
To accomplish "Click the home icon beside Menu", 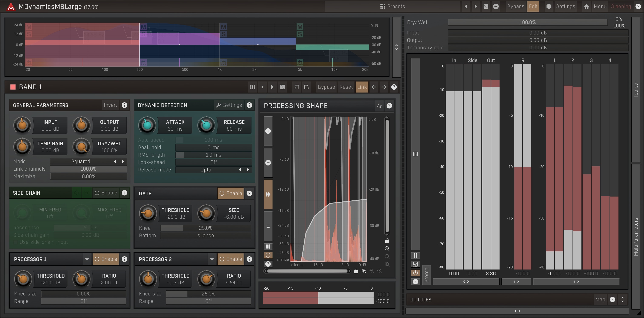I will click(586, 7).
